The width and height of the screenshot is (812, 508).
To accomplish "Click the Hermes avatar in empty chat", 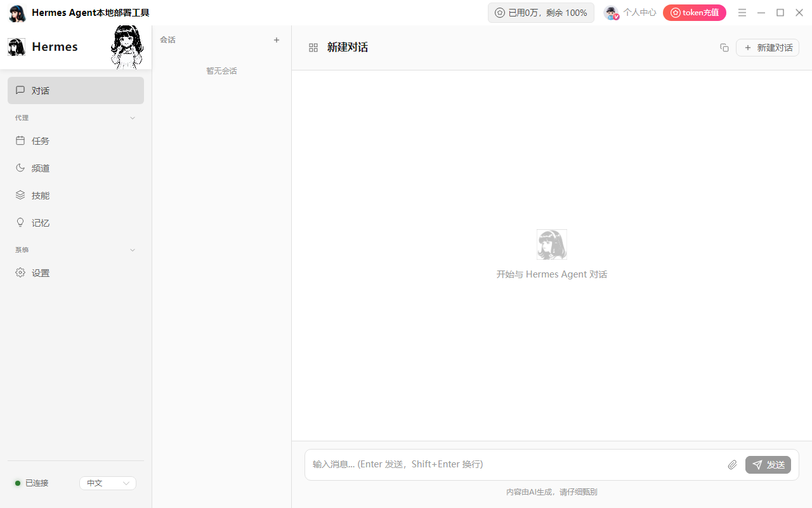I will pos(552,244).
